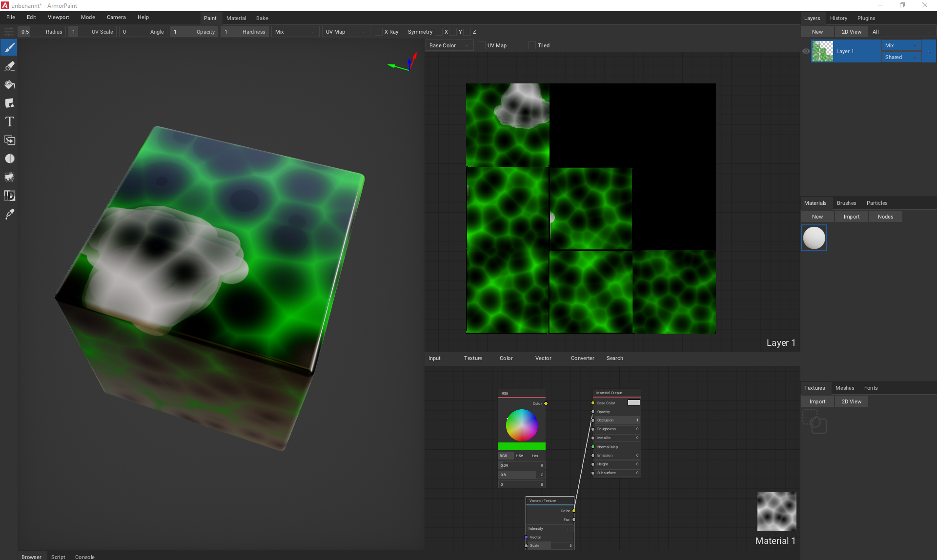The image size is (937, 560).
Task: Open the All filter dropdown in Layers
Action: click(x=902, y=32)
